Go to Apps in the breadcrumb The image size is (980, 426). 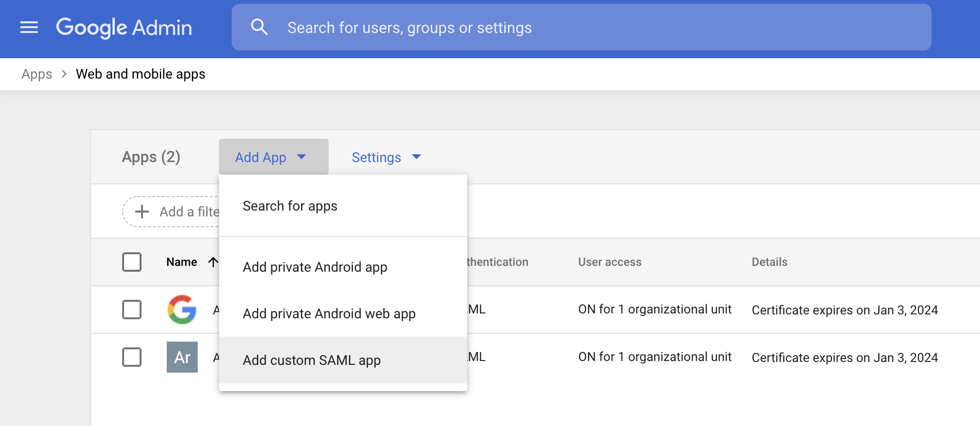[37, 74]
